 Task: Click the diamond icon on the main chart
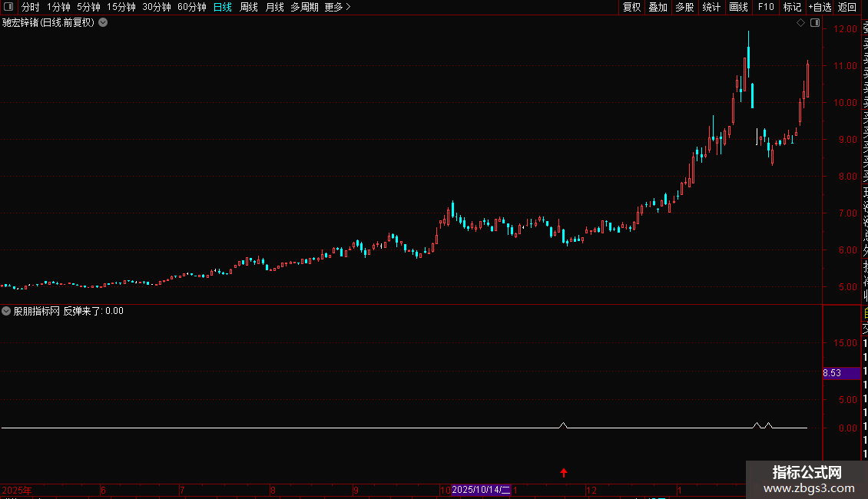click(x=800, y=23)
